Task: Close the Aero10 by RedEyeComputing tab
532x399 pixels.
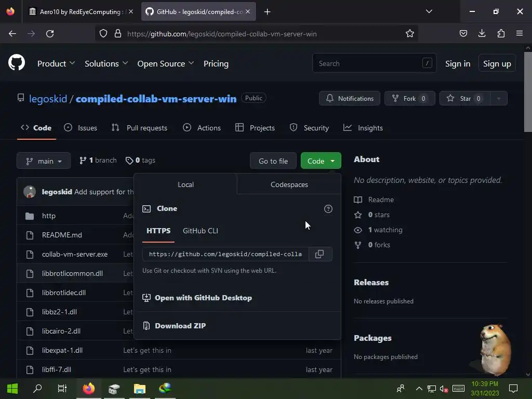Action: 131,11
